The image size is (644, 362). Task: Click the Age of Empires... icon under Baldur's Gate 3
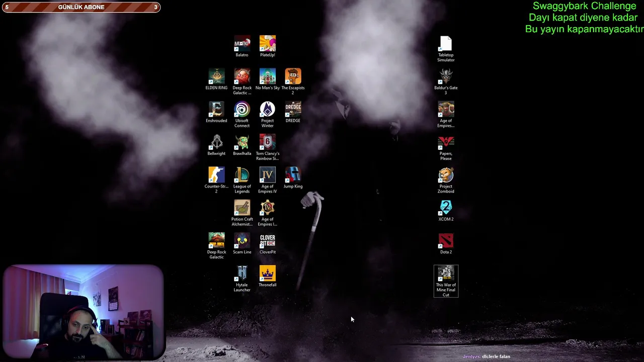pos(446,115)
